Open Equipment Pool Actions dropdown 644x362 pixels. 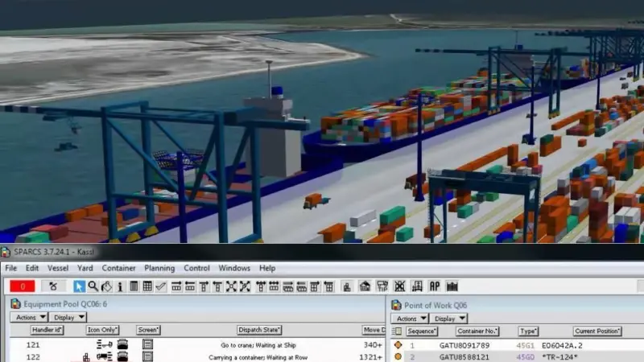[x=29, y=317]
